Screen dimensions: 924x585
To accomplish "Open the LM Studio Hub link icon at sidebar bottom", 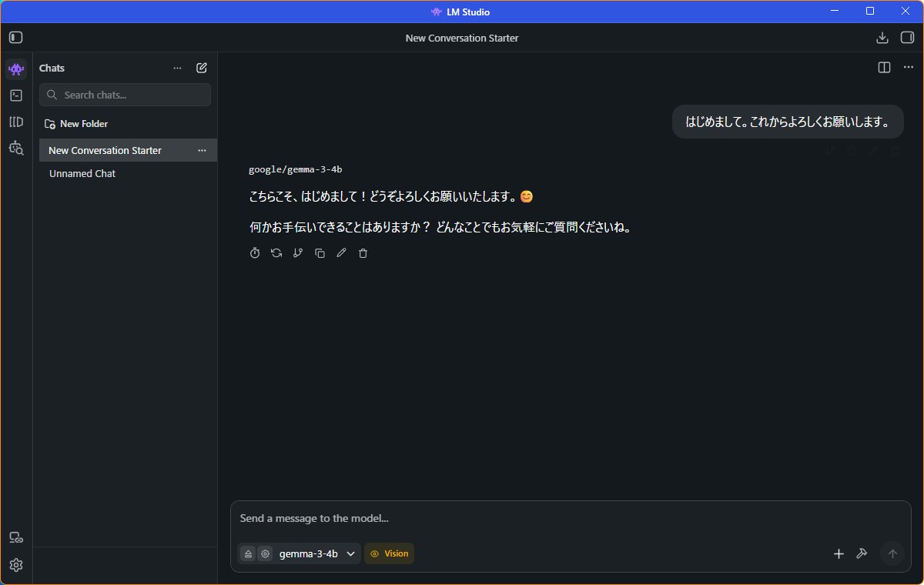I will coord(16,537).
